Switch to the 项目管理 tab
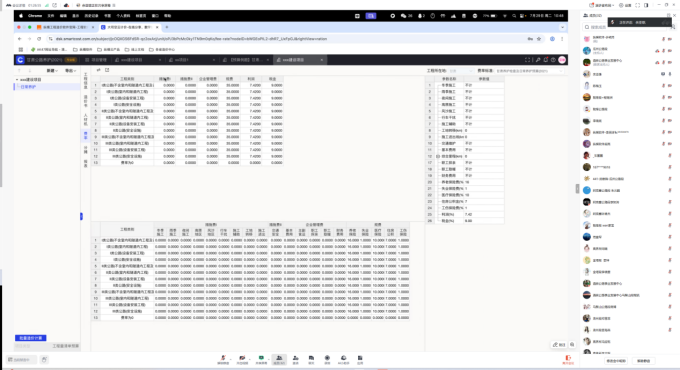 click(96, 60)
